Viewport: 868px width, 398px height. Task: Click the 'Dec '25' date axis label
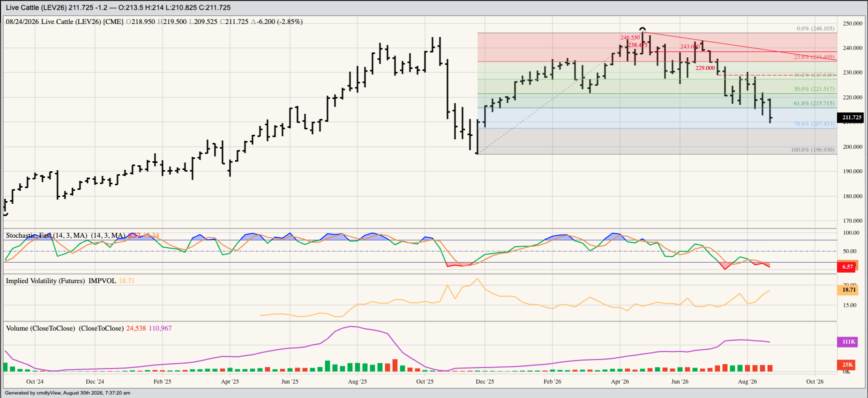tap(485, 382)
